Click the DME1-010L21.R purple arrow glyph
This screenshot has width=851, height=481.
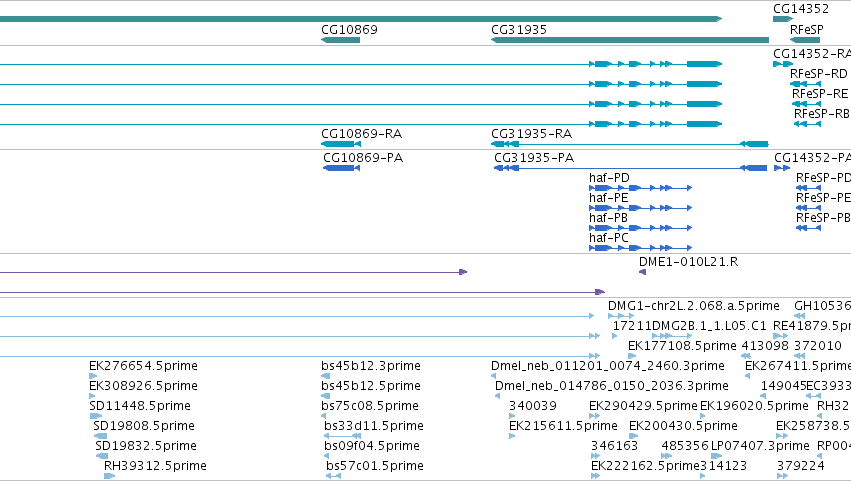point(643,272)
